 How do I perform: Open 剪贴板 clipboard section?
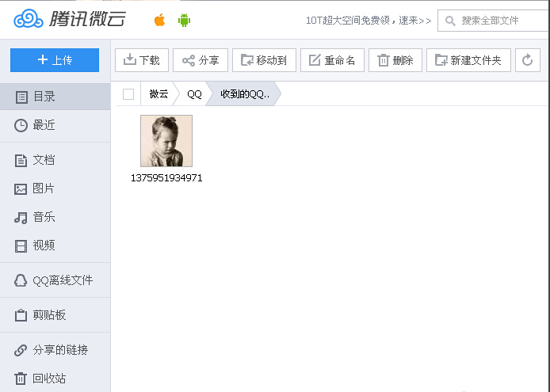(55, 315)
